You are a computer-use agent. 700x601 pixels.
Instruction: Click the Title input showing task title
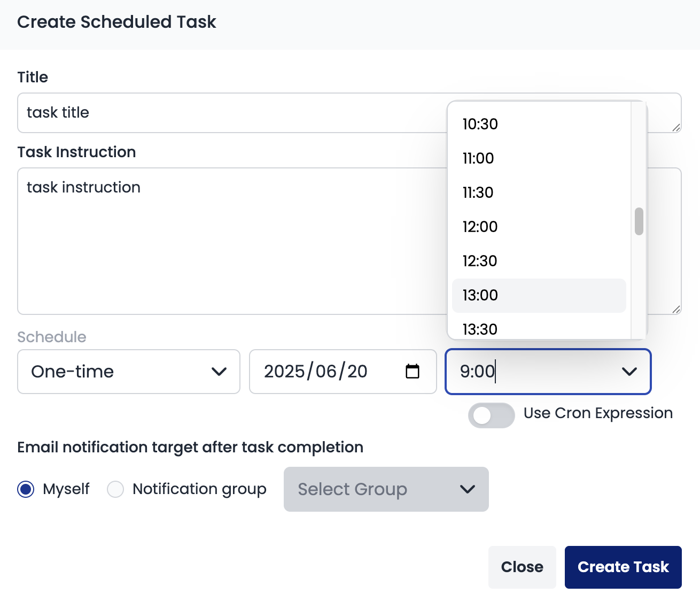(x=214, y=112)
